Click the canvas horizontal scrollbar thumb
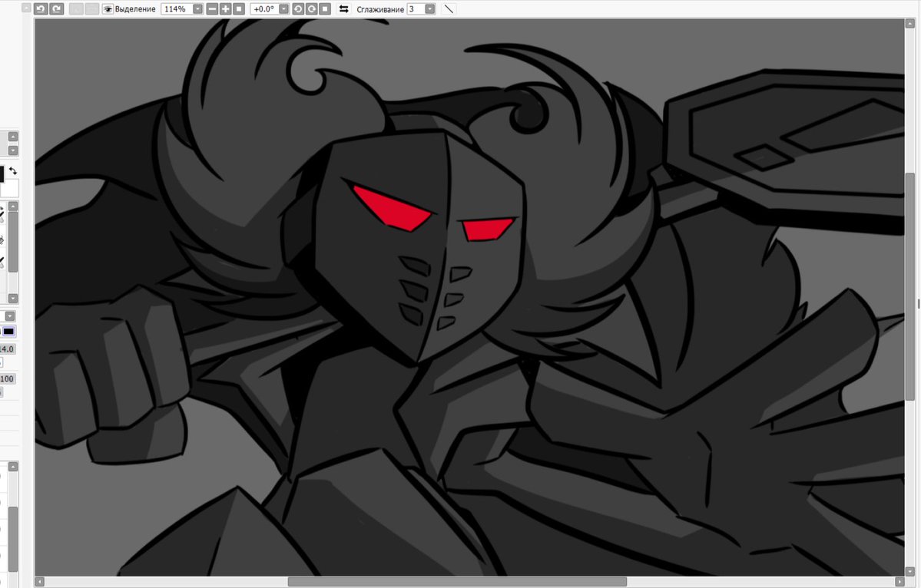Viewport: 921px width, 588px height. click(457, 582)
